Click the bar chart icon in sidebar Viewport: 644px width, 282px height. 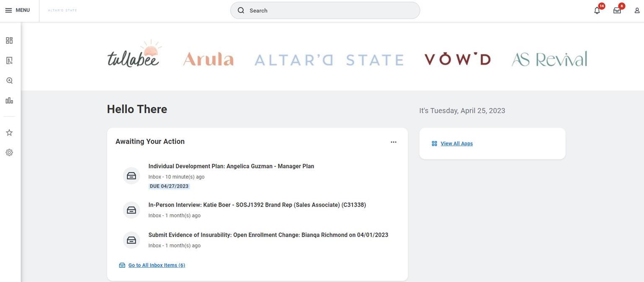click(x=9, y=101)
